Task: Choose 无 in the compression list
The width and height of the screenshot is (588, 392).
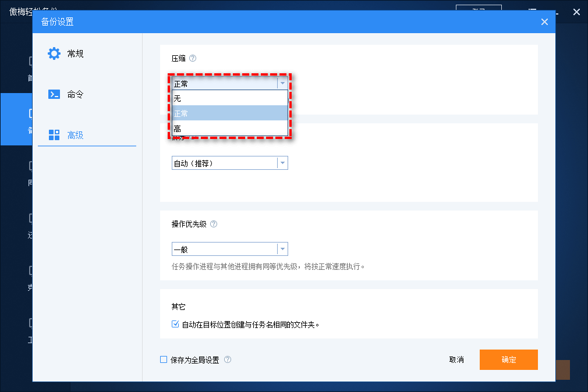Action: pos(230,98)
